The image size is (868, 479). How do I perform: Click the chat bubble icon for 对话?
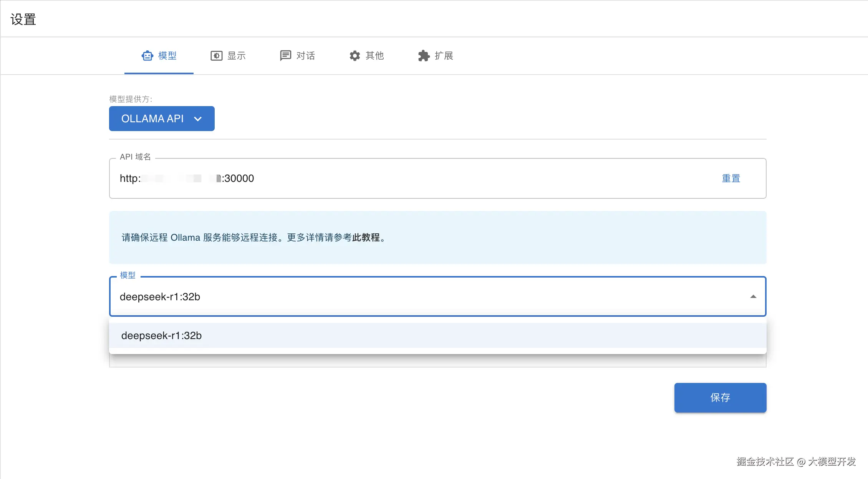coord(285,56)
